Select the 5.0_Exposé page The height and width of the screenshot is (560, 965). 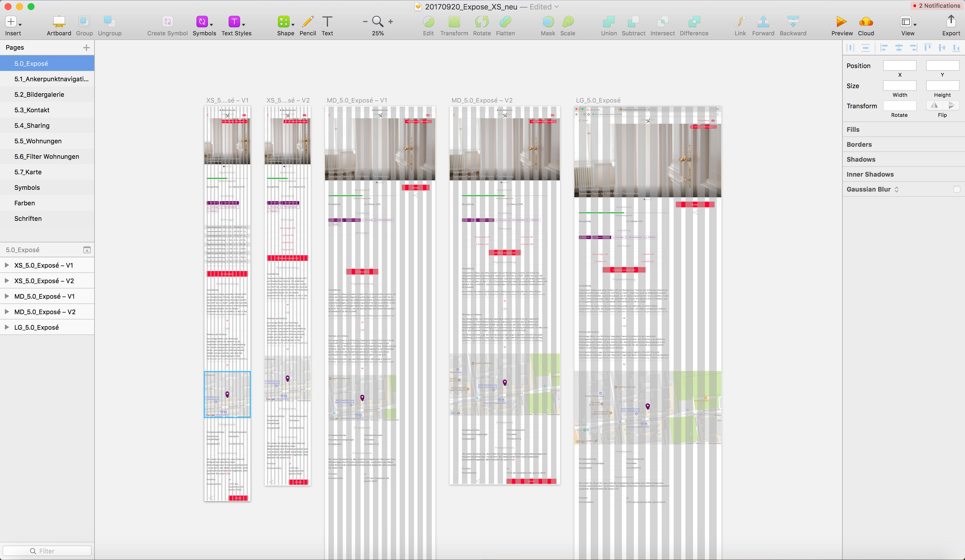coord(47,63)
